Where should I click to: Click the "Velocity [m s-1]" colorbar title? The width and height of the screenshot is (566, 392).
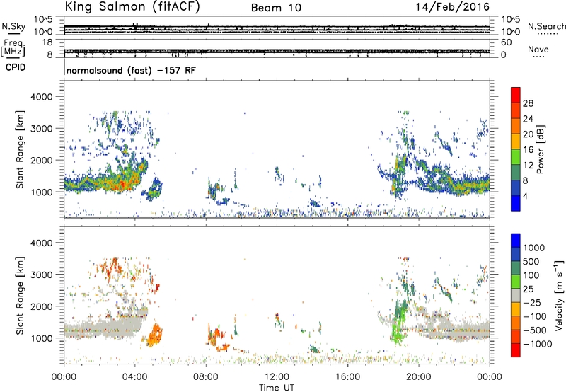(x=559, y=295)
